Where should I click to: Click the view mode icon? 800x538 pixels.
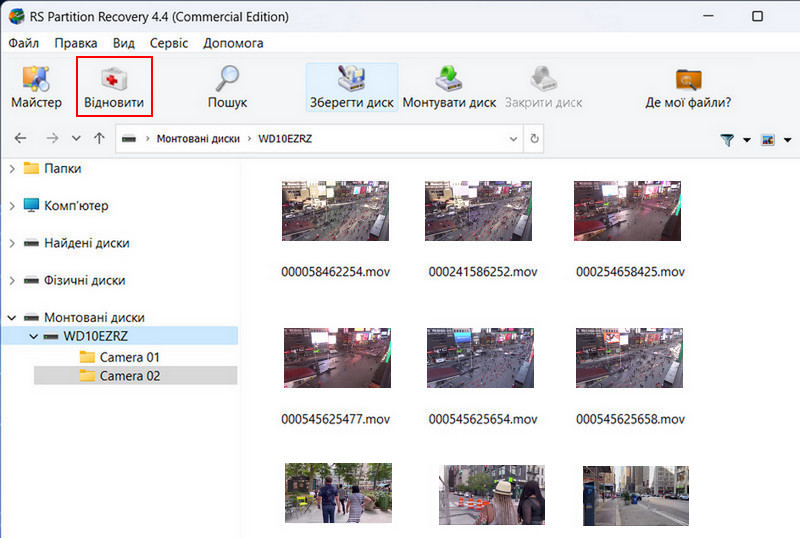coord(768,139)
